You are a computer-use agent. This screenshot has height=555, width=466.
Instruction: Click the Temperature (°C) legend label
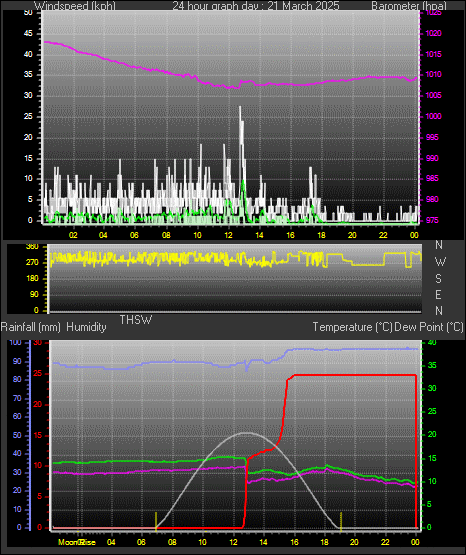pos(352,327)
